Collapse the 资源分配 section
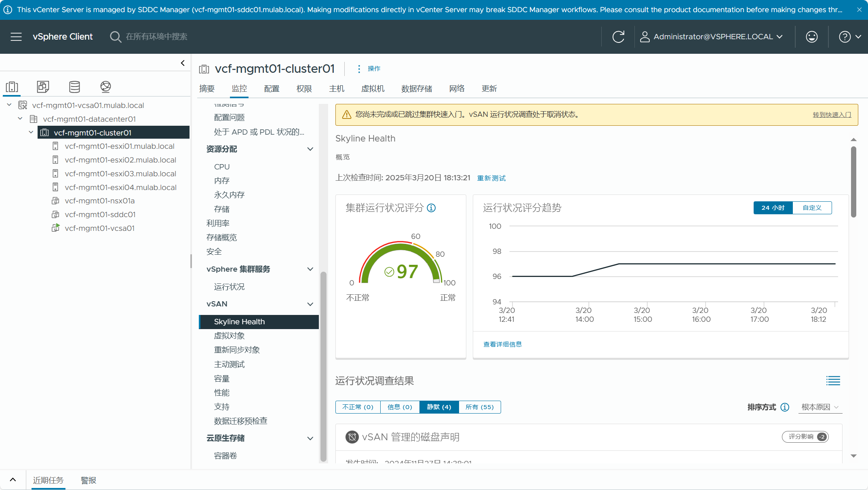This screenshot has height=490, width=868. (x=310, y=149)
